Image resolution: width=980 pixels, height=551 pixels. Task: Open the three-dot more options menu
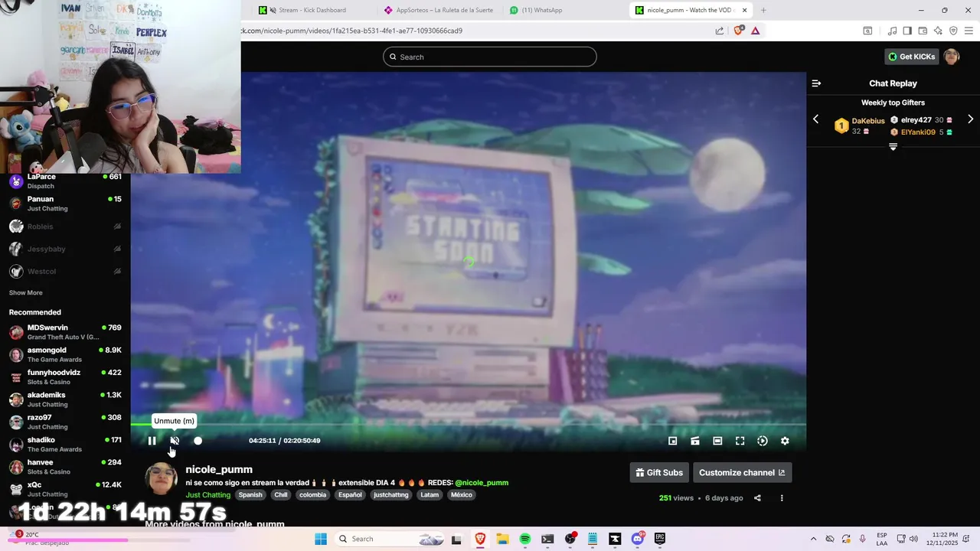pos(782,498)
